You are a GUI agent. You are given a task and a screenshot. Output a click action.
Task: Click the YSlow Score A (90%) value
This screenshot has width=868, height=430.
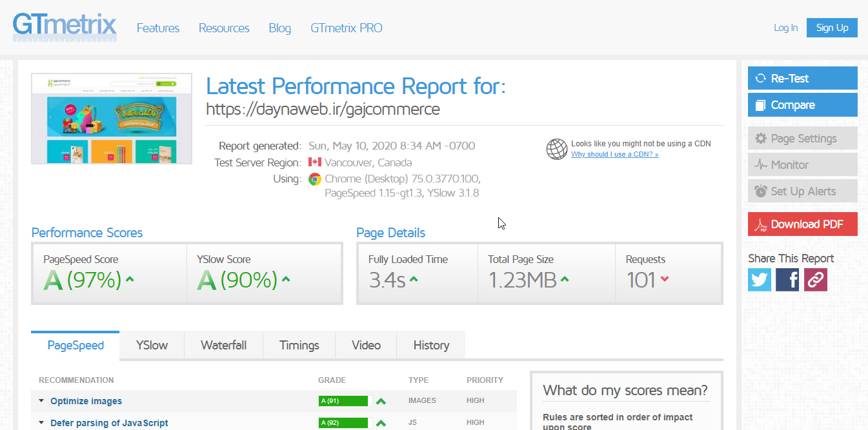[x=237, y=280]
